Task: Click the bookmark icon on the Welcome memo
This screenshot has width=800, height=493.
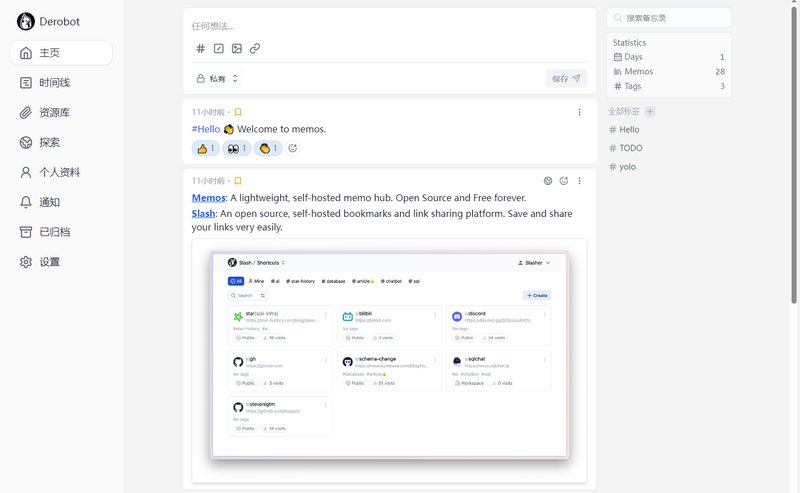Action: (x=238, y=112)
